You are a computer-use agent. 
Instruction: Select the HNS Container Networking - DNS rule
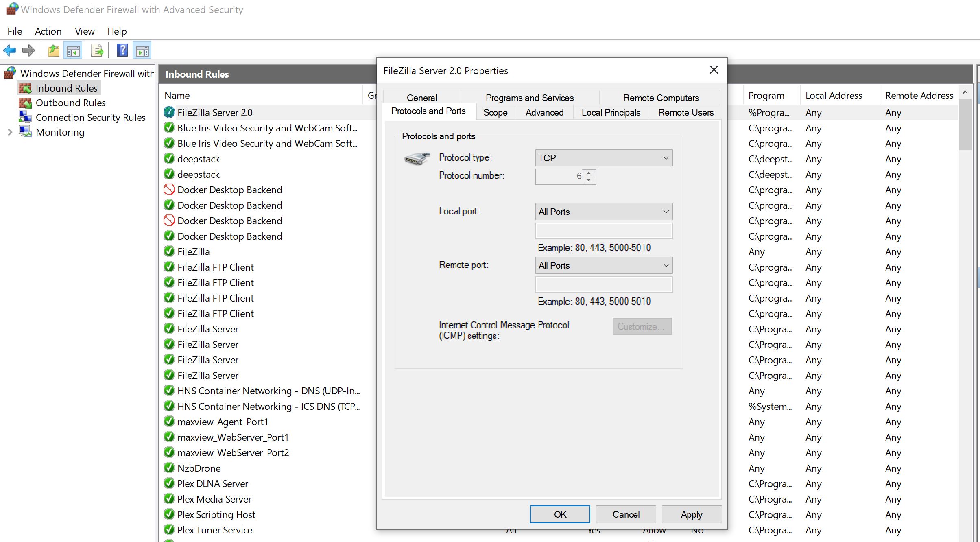coord(268,391)
